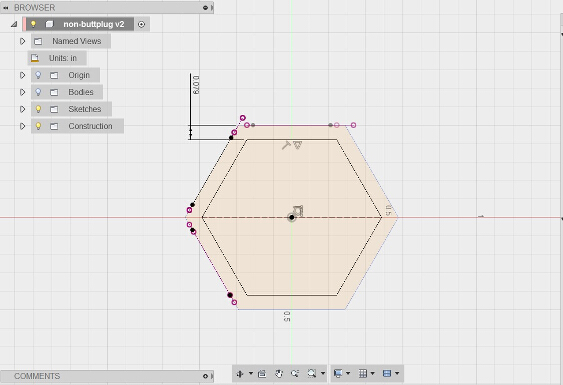The height and width of the screenshot is (385, 563).
Task: Open the Orbit navigation tool
Action: point(240,374)
